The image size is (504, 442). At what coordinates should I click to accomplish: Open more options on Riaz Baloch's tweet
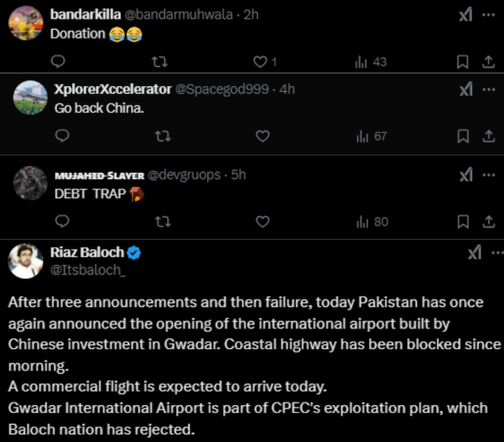(496, 253)
